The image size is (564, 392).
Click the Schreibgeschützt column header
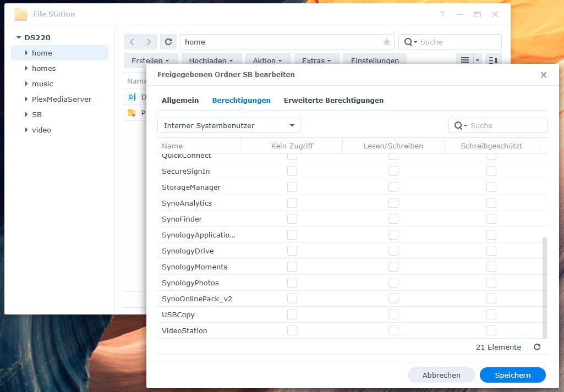point(491,146)
